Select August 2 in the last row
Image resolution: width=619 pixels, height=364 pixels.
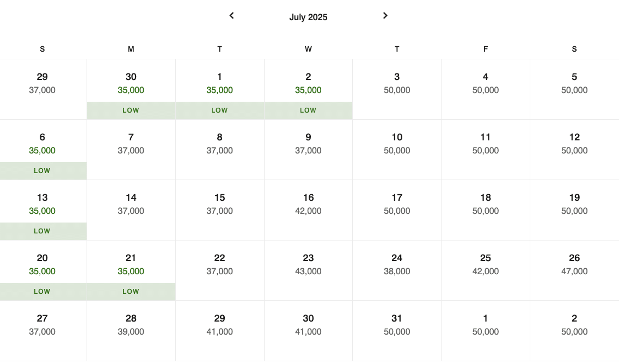(574, 325)
